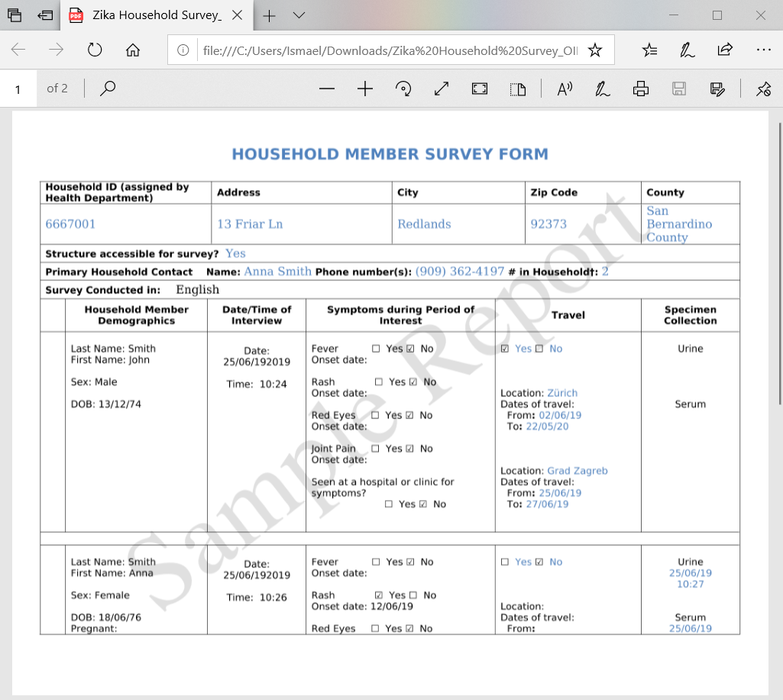Expand the tab list chevron

point(299,15)
